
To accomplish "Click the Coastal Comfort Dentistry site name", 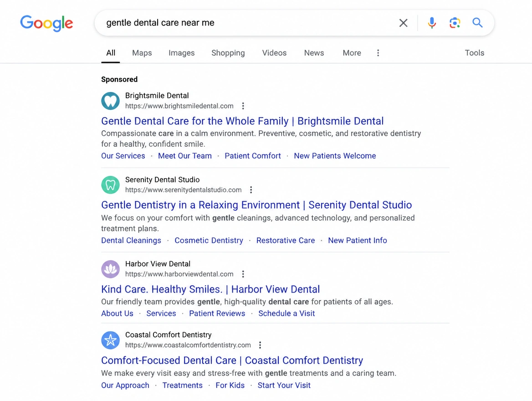I will point(168,335).
